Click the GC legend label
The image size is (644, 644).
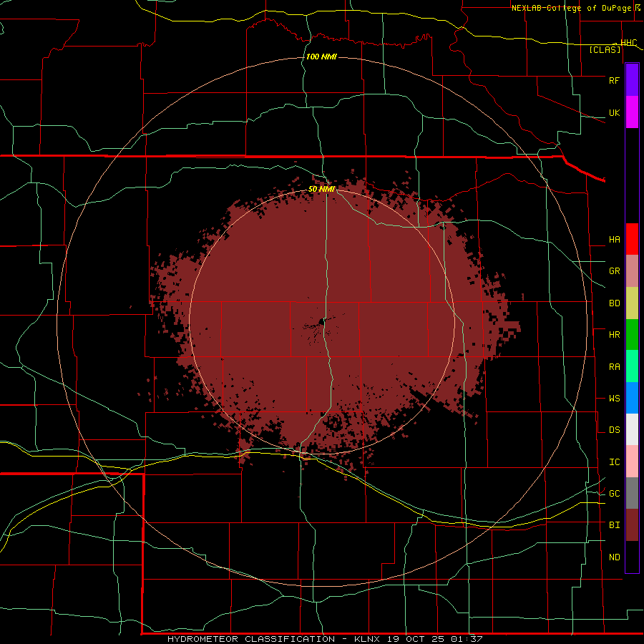614,494
